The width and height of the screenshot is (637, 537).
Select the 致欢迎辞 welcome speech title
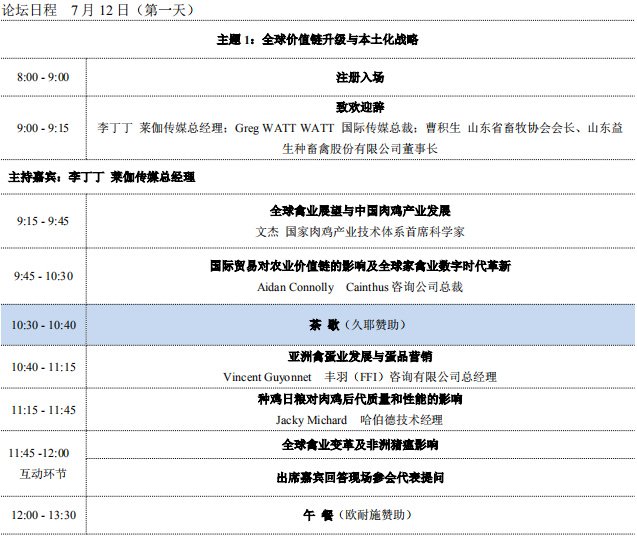[x=359, y=107]
